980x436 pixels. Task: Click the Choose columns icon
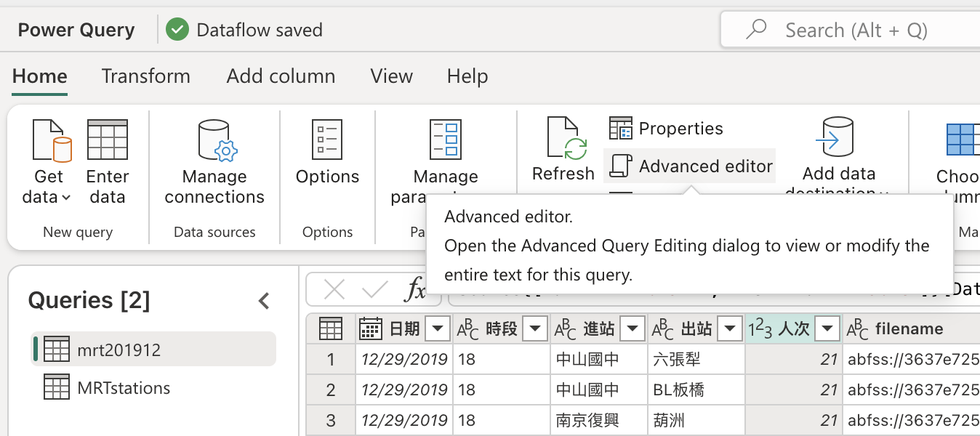tap(963, 140)
